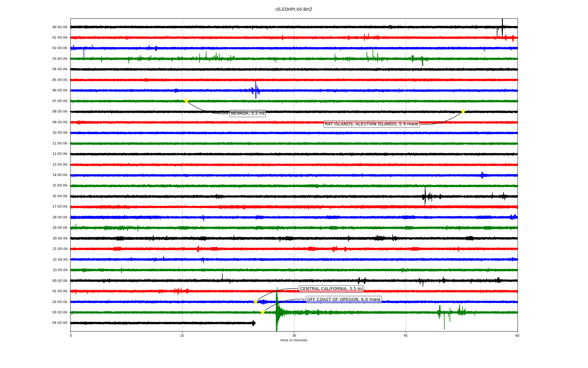Click the Off Coast of Oregon star
The height and width of the screenshot is (368, 588).
point(262,312)
